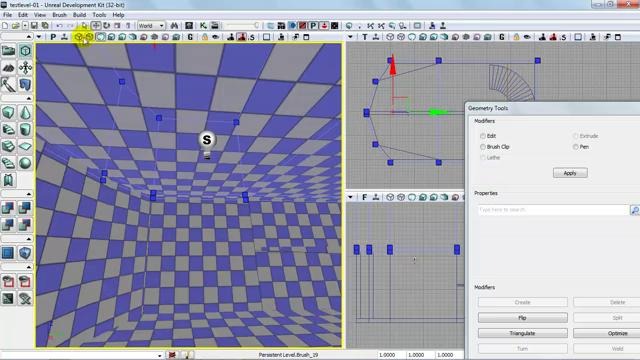Open the Kismet editor
This screenshot has width=640, height=360.
tap(203, 26)
